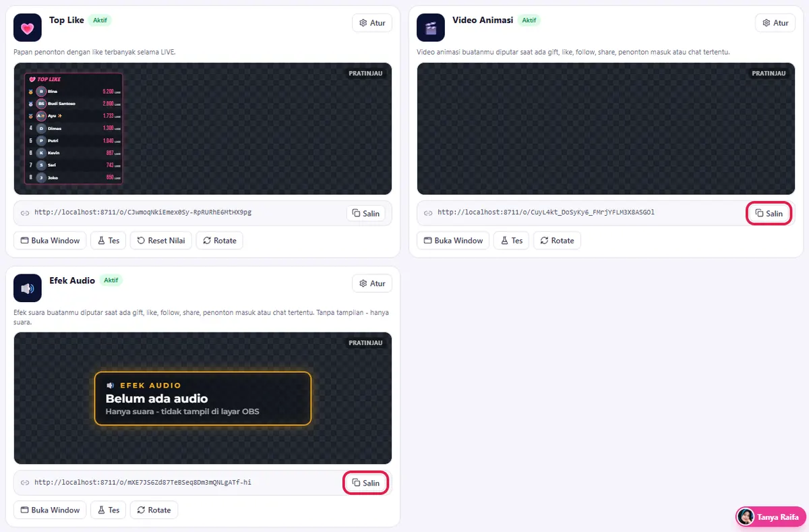Click the Aktif badge beside Top Like
This screenshot has height=532, width=809.
(x=100, y=20)
